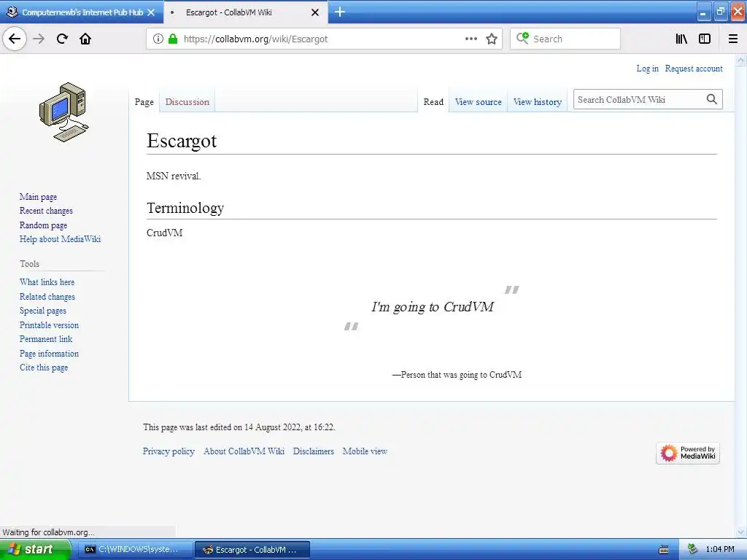The height and width of the screenshot is (560, 747).
Task: Open Disclaimers footer link
Action: [x=314, y=451]
